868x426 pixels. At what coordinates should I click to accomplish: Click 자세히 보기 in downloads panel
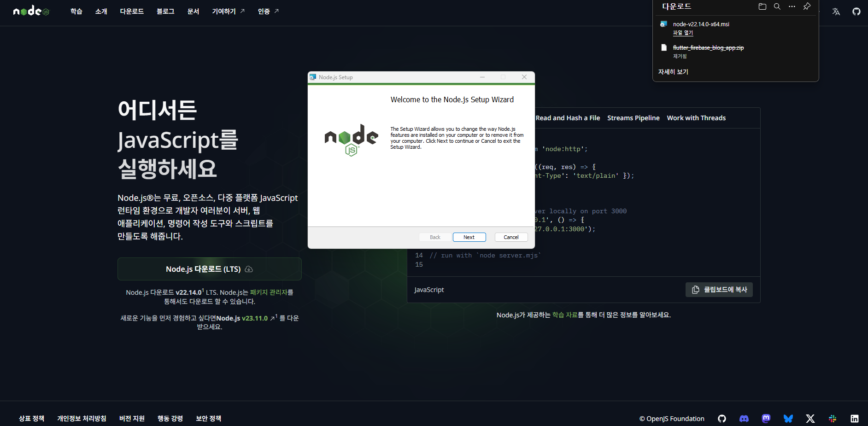(x=673, y=72)
